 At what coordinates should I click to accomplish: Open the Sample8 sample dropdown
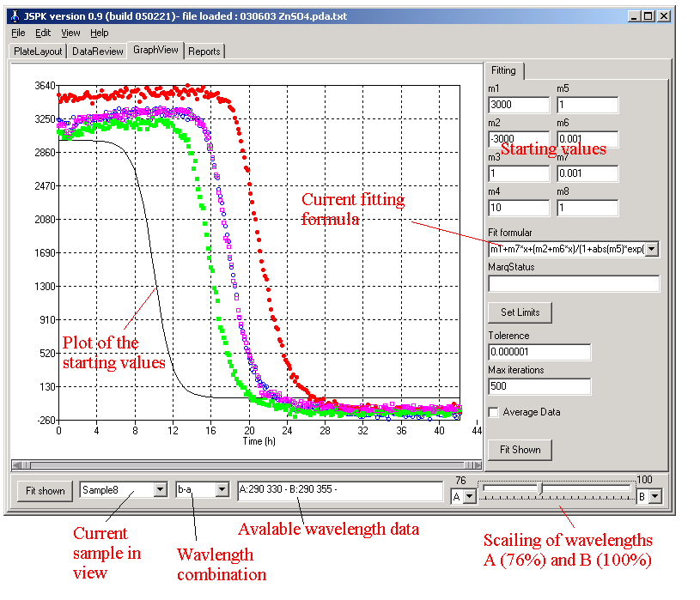coord(161,490)
